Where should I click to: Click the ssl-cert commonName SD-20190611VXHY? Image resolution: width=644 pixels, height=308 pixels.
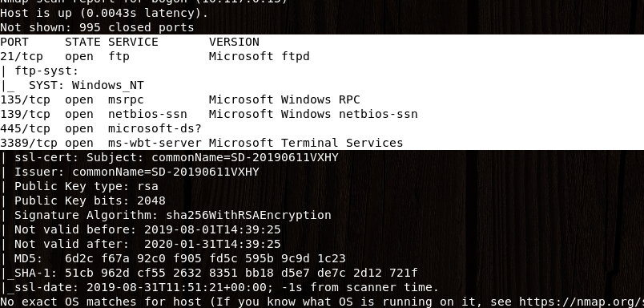[245, 157]
